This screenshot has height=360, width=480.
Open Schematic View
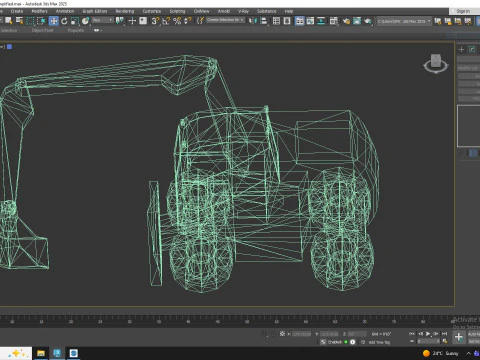(321, 21)
